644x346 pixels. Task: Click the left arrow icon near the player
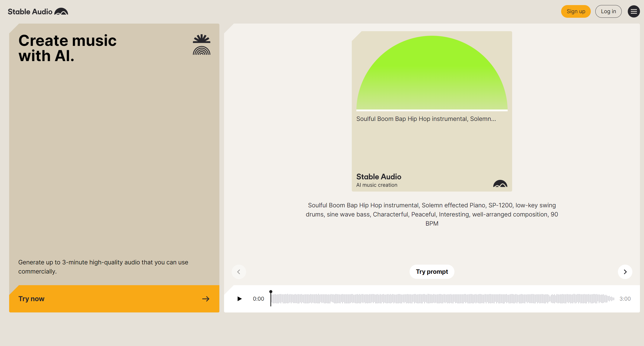point(239,271)
